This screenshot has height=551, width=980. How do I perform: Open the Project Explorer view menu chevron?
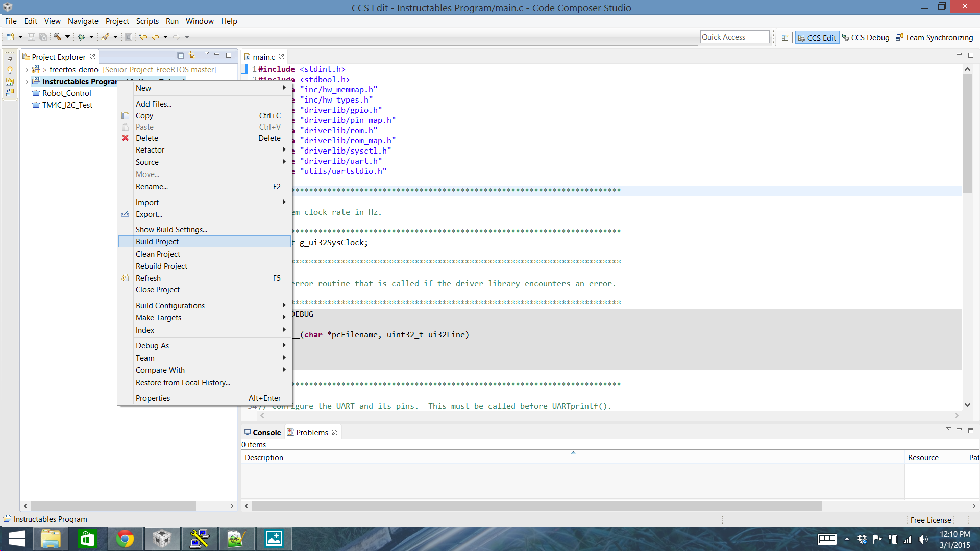(206, 53)
